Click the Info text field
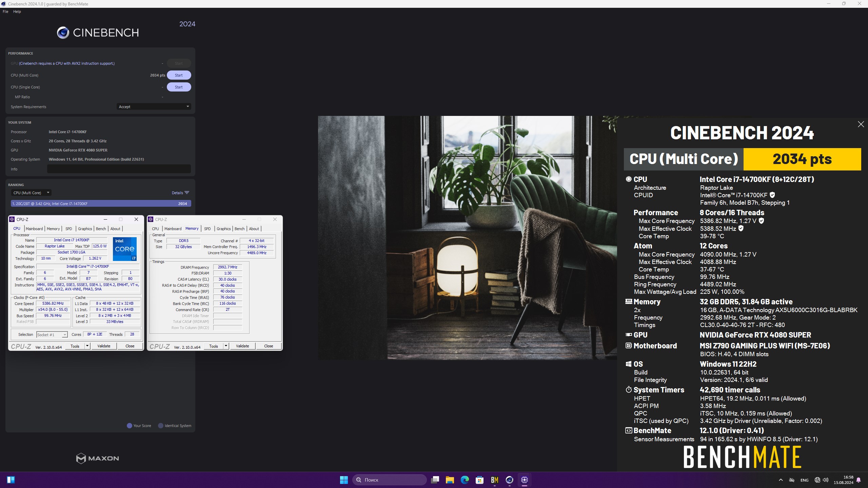 pos(119,169)
